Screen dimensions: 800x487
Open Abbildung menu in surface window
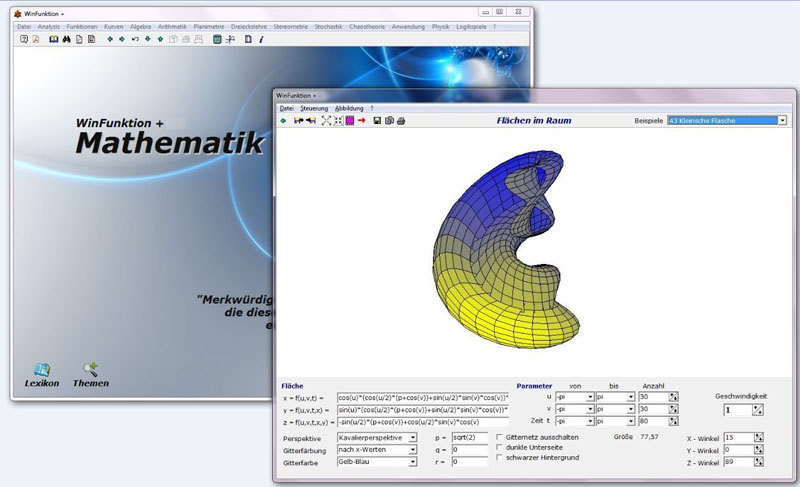[349, 108]
